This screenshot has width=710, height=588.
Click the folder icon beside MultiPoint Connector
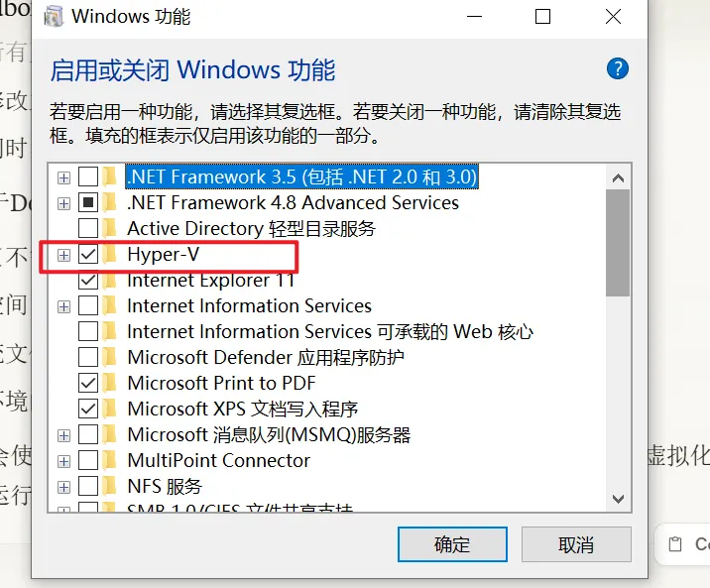point(111,461)
